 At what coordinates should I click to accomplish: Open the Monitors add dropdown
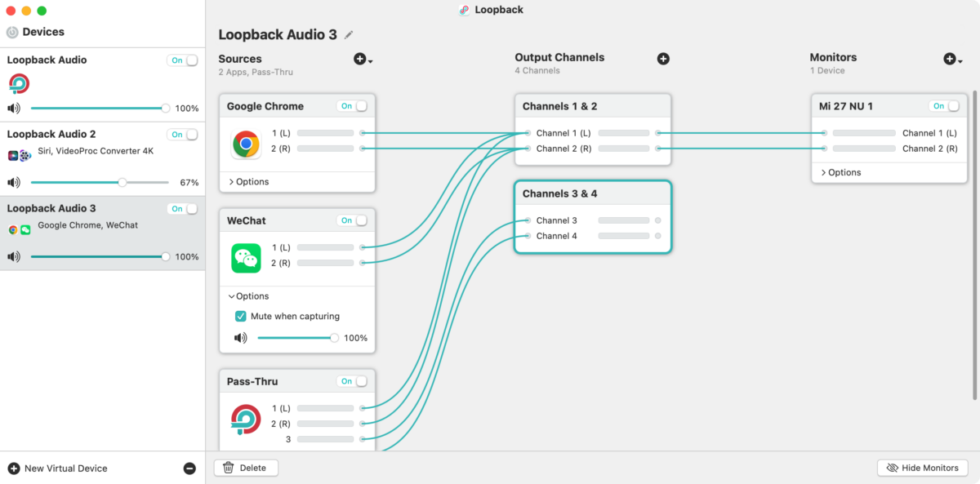coord(955,59)
